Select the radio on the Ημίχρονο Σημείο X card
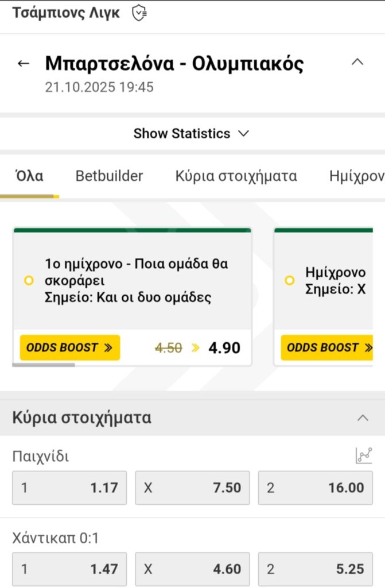385x588 pixels. pos(290,281)
